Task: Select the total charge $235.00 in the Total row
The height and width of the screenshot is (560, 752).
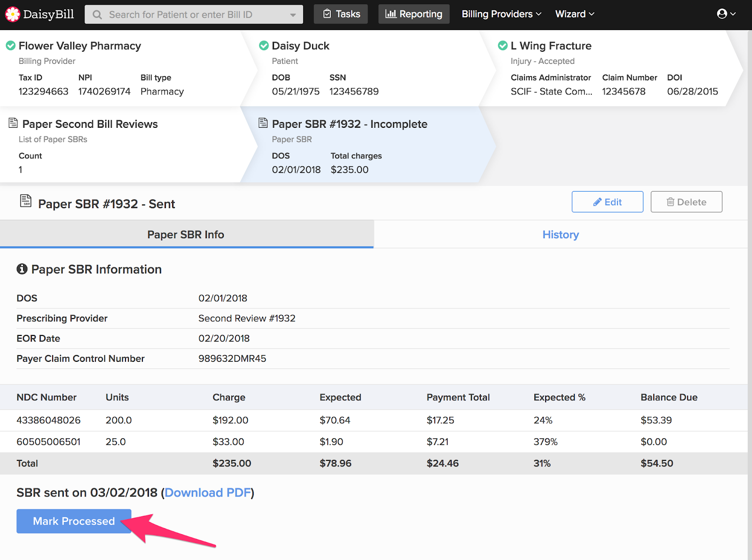Action: 232,463
